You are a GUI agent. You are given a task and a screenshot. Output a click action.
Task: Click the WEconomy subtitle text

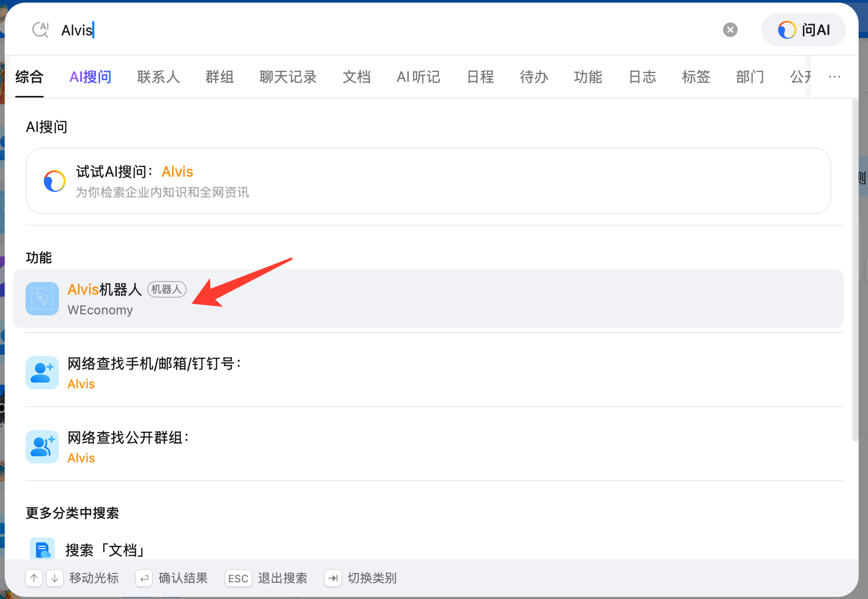[x=100, y=310]
